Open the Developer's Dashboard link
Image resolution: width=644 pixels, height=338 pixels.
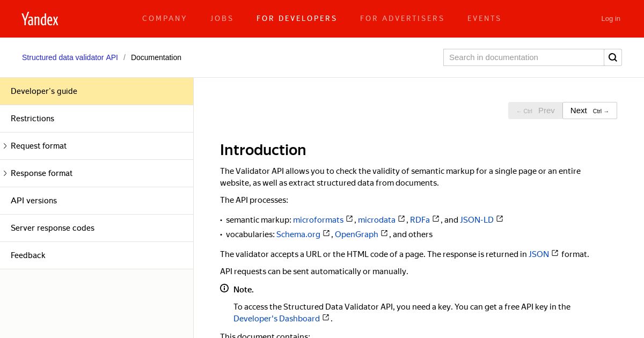coord(276,318)
